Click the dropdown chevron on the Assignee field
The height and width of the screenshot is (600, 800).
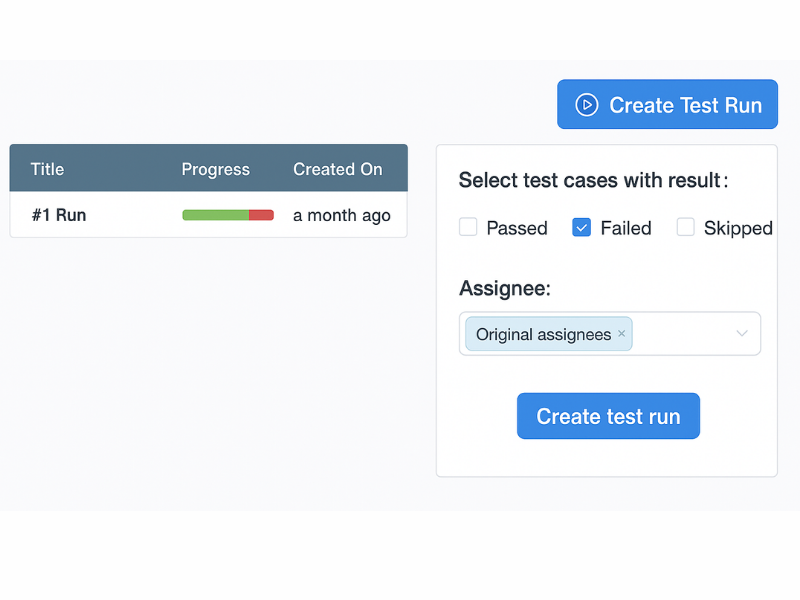pos(741,333)
